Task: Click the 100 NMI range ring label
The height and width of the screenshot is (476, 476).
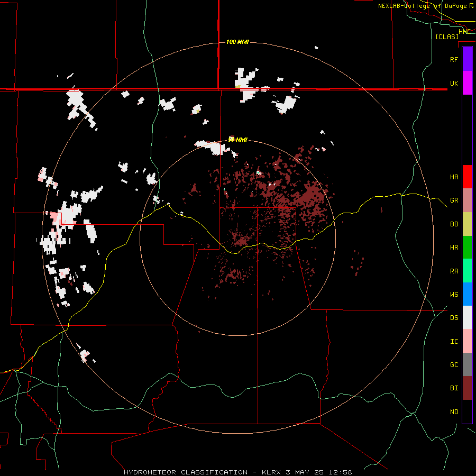Action: coord(237,42)
